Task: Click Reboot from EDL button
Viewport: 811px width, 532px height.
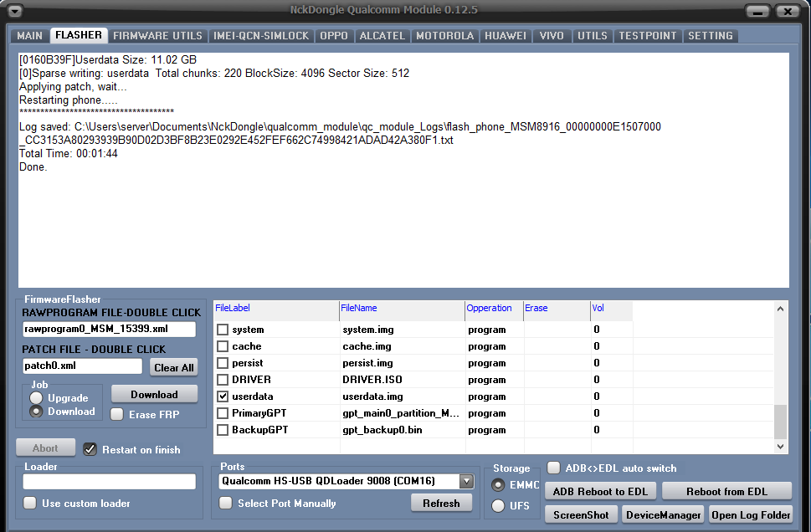Action: click(x=726, y=492)
